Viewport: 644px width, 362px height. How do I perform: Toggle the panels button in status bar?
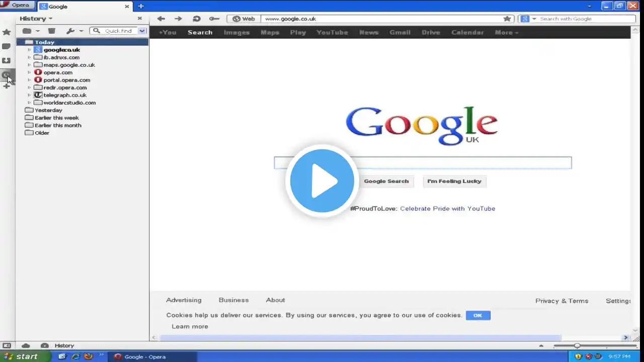click(x=7, y=345)
